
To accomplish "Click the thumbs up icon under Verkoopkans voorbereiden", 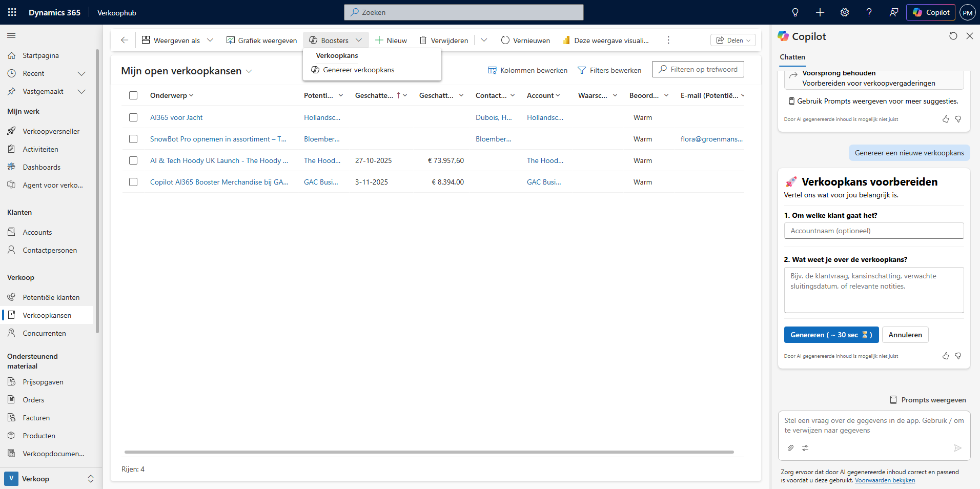I will 945,356.
